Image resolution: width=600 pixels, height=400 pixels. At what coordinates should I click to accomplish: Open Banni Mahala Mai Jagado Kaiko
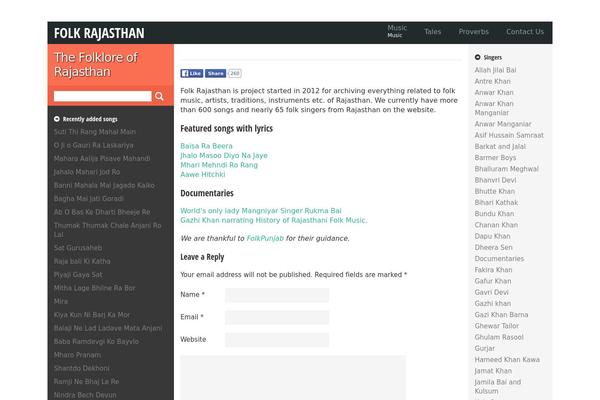click(x=104, y=186)
